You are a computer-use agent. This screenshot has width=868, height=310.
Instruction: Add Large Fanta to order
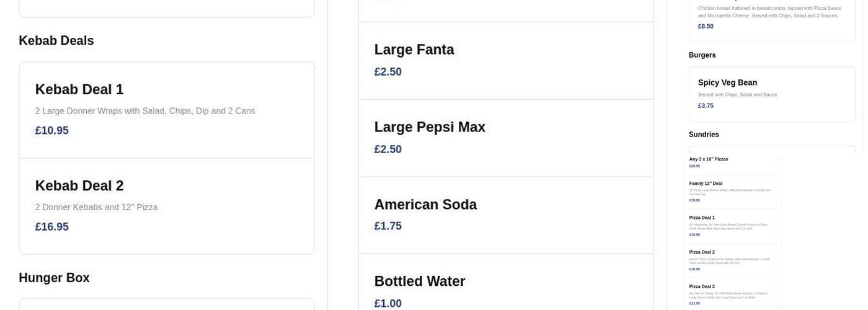(505, 60)
